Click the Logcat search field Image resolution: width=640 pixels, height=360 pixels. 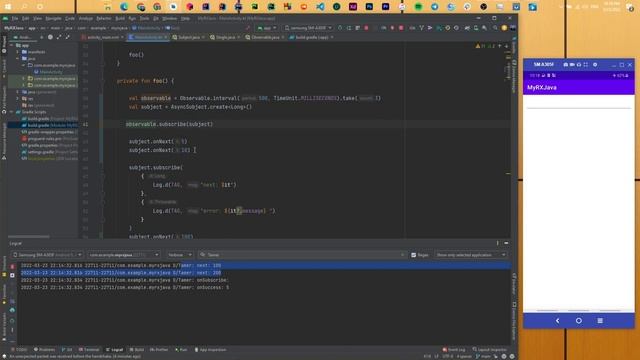coord(302,255)
